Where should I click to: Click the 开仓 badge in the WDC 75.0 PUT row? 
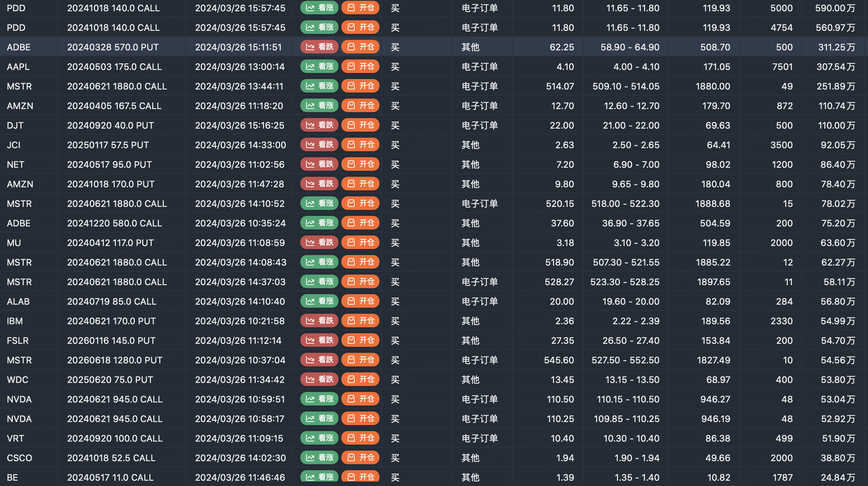360,380
